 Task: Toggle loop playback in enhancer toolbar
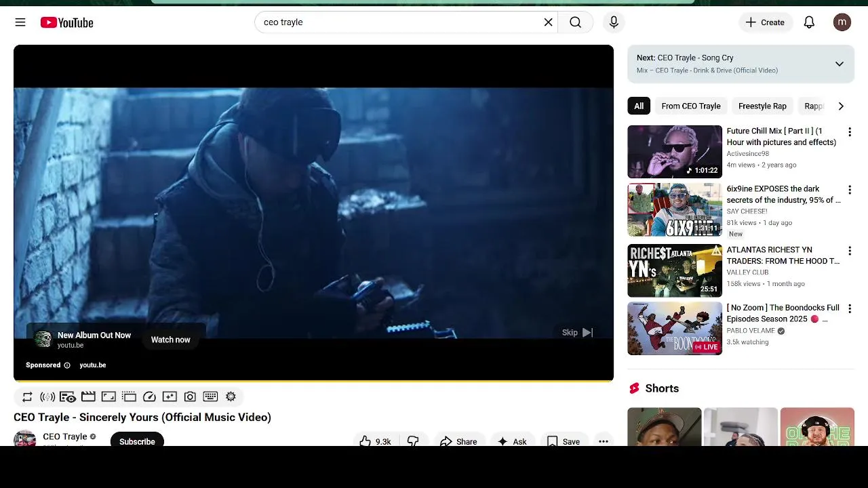tap(27, 396)
